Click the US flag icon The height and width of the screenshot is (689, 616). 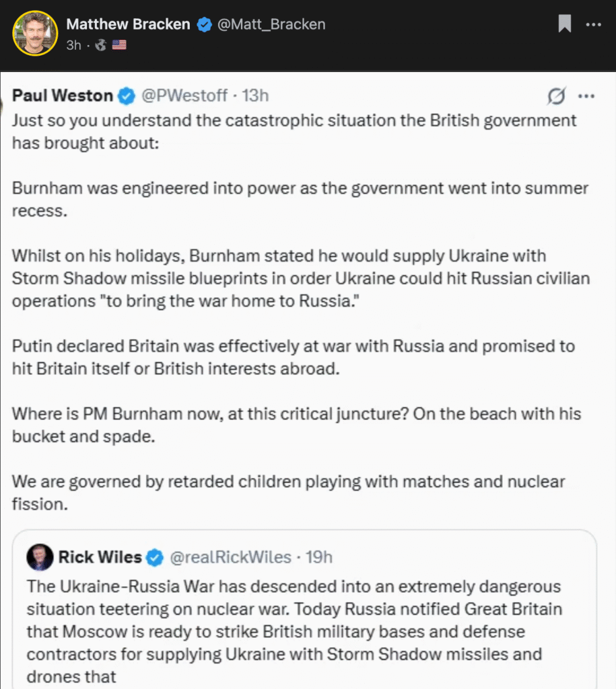point(119,45)
